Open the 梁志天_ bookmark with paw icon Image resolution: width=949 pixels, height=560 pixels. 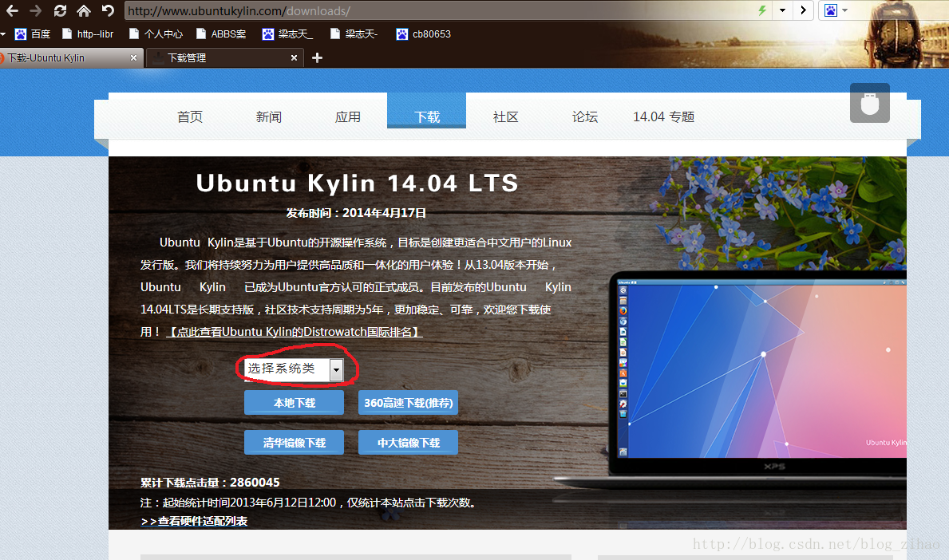(287, 34)
